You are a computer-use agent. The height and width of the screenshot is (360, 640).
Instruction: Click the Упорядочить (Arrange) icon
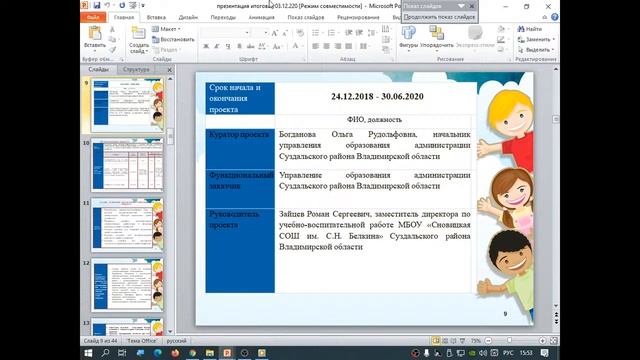pos(436,33)
